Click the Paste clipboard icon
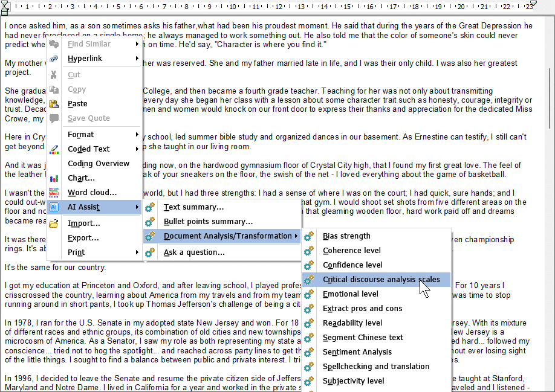555x392 pixels. (x=54, y=104)
